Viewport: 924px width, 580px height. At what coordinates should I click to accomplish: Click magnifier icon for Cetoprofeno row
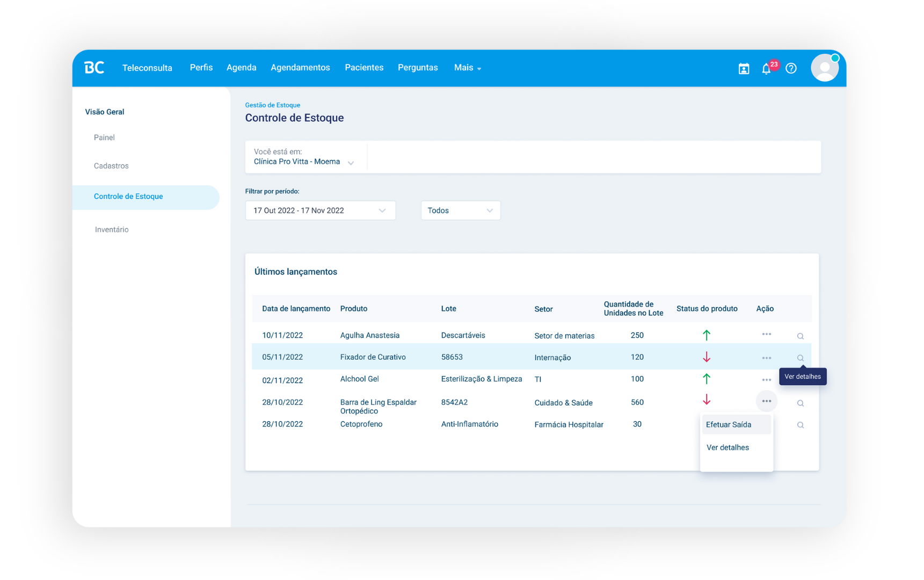coord(800,425)
